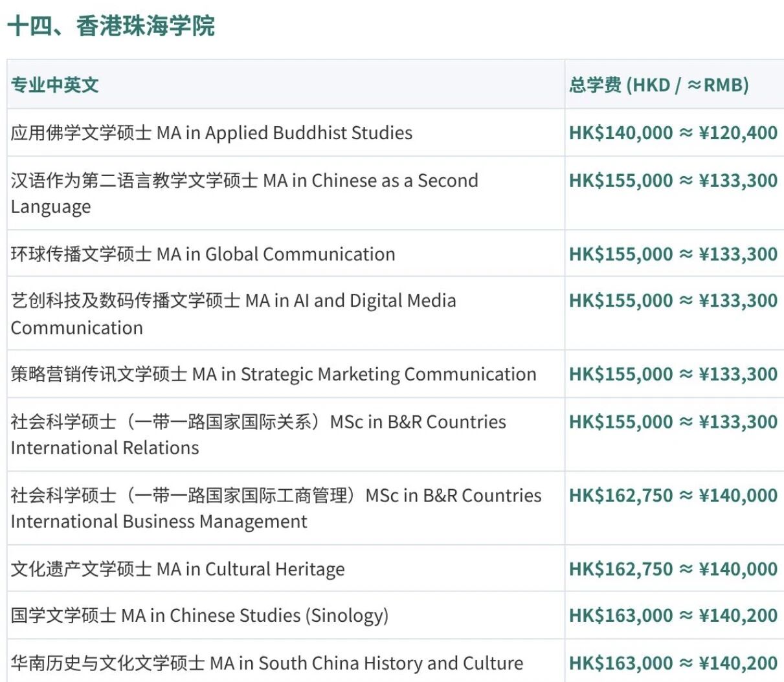This screenshot has width=784, height=682.
Task: Click the Global Communication tuition fee
Action: coord(673,254)
